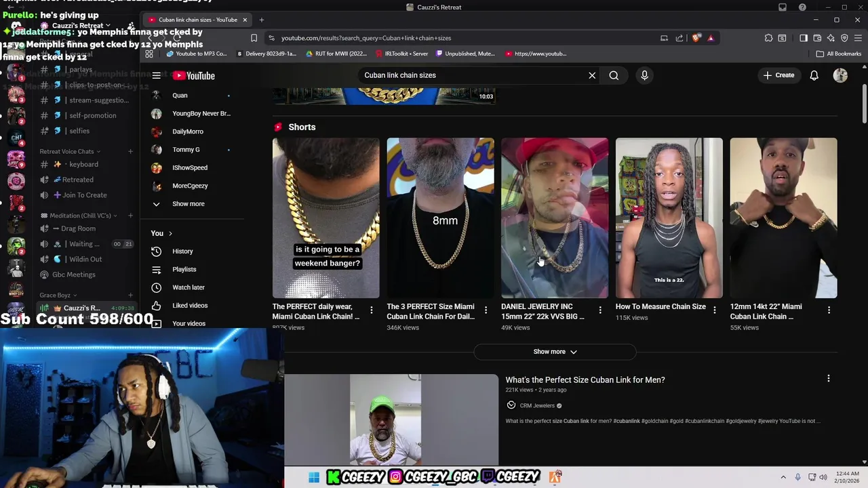868x488 pixels.
Task: Open the YouTube guide hamburger menu
Action: [157, 75]
